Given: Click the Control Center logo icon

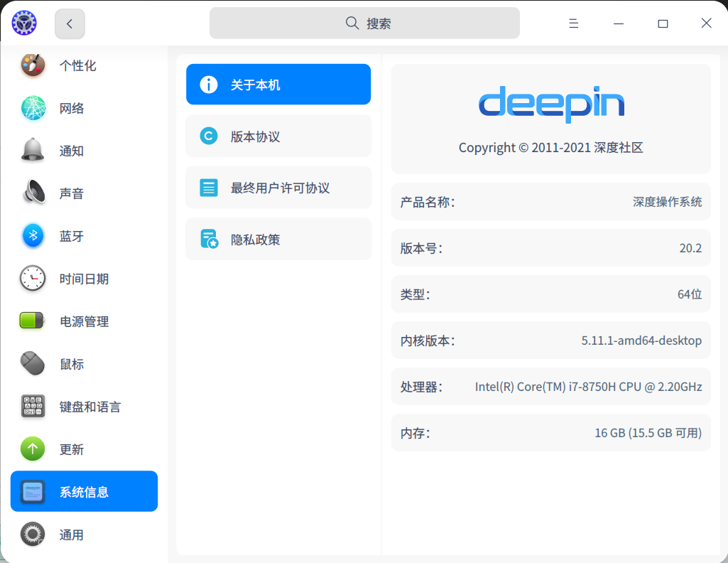Looking at the screenshot, I should click(24, 23).
